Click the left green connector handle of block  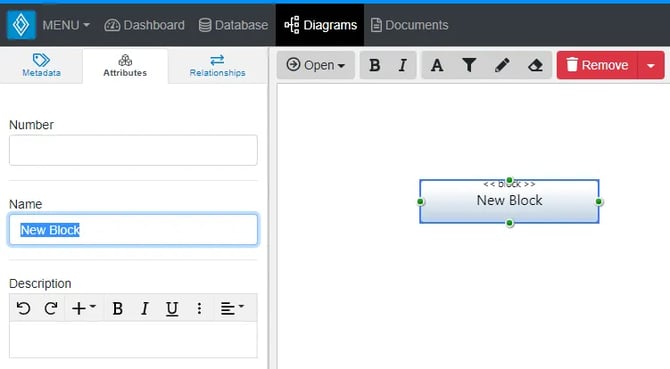click(x=420, y=202)
